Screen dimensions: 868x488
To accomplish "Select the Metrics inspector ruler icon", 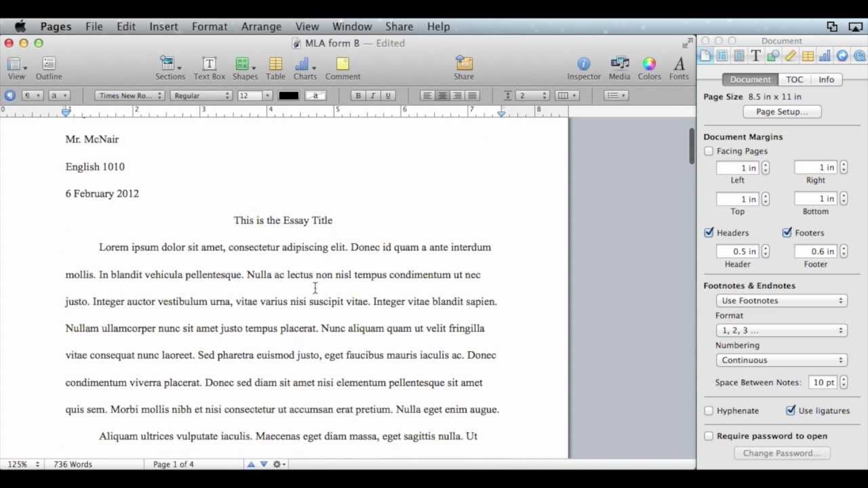I will tap(791, 56).
